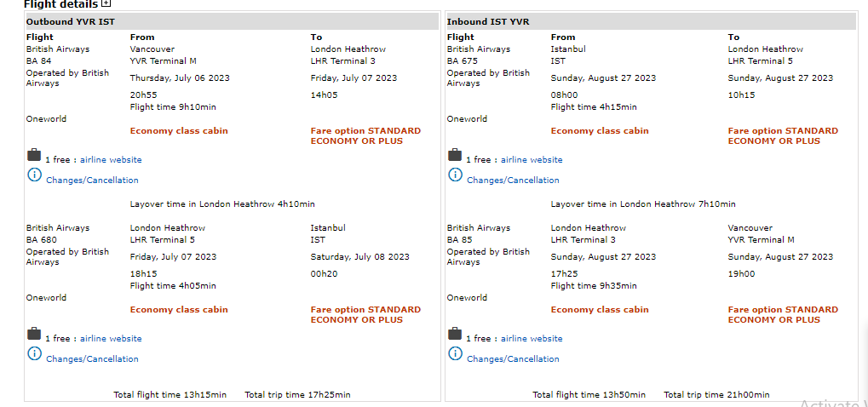868x407 pixels.
Task: Click the baggage icon for flight BA 675
Action: tap(455, 155)
